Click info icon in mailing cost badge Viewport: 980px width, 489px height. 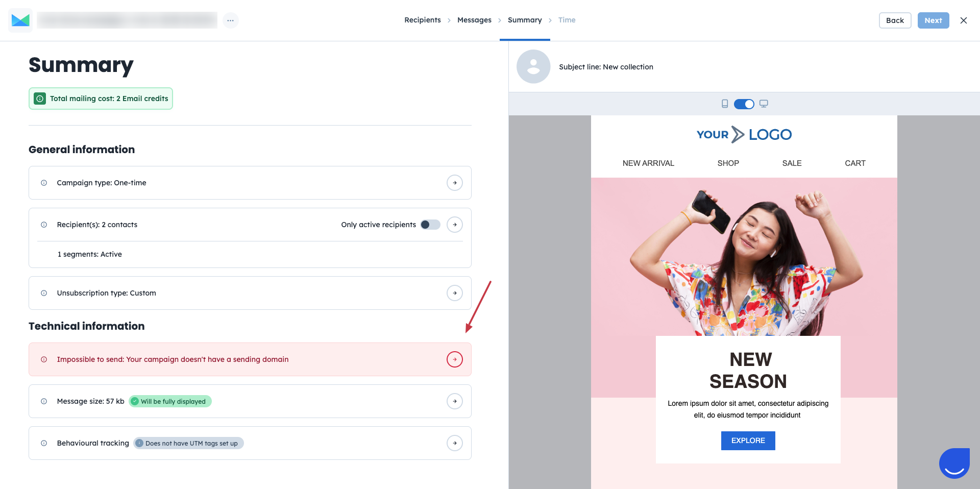tap(40, 99)
